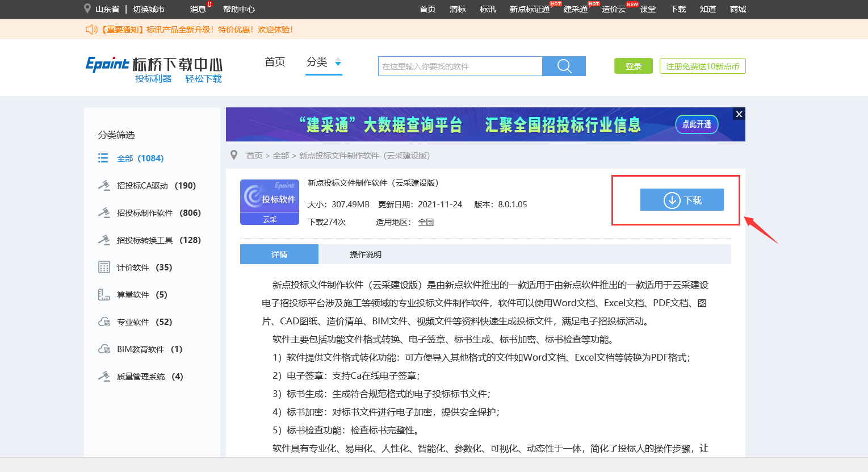The height and width of the screenshot is (472, 868).
Task: Open 消息 in top bar
Action: [198, 9]
